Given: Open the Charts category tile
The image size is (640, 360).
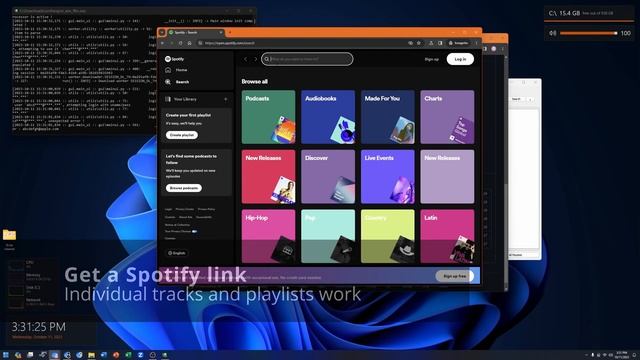Looking at the screenshot, I should [x=447, y=117].
